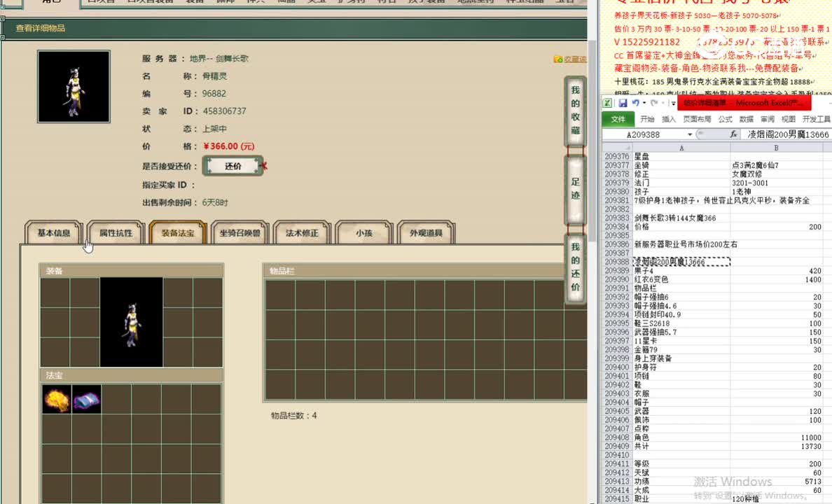Click the redo icon in Excel toolbar
This screenshot has height=504, width=832.
click(x=654, y=103)
